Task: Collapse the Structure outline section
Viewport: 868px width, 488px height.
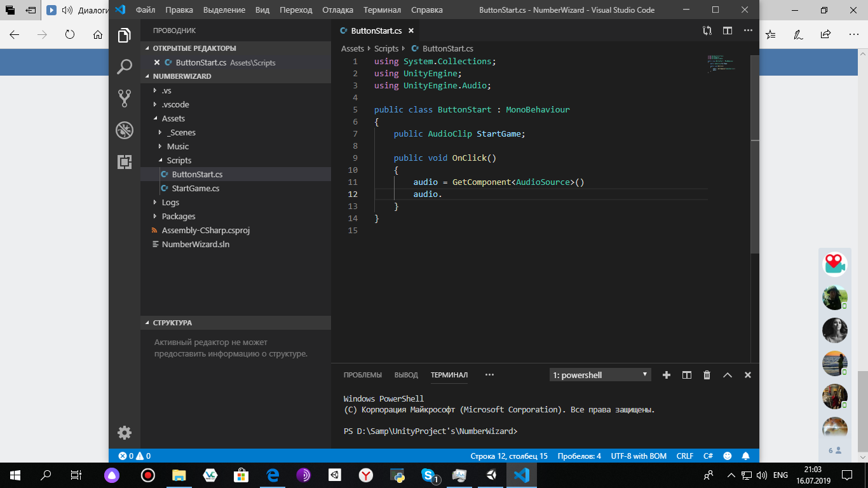Action: (236, 323)
